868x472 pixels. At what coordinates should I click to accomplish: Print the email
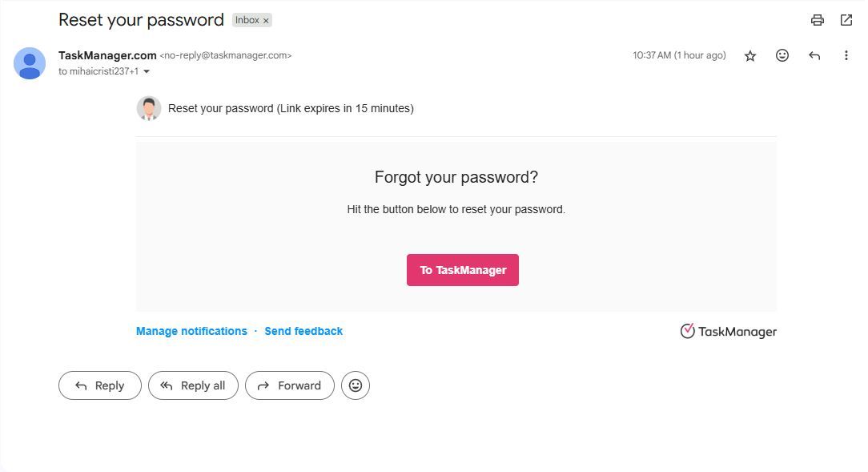click(x=817, y=19)
